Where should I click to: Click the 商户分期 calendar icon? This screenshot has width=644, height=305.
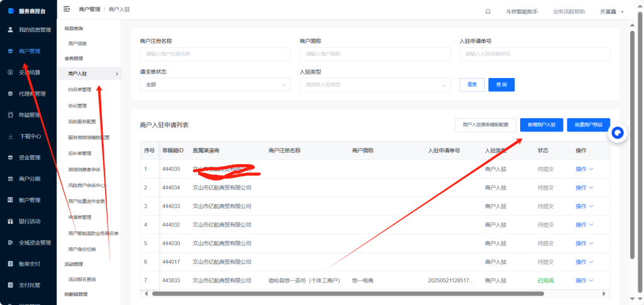click(x=11, y=179)
